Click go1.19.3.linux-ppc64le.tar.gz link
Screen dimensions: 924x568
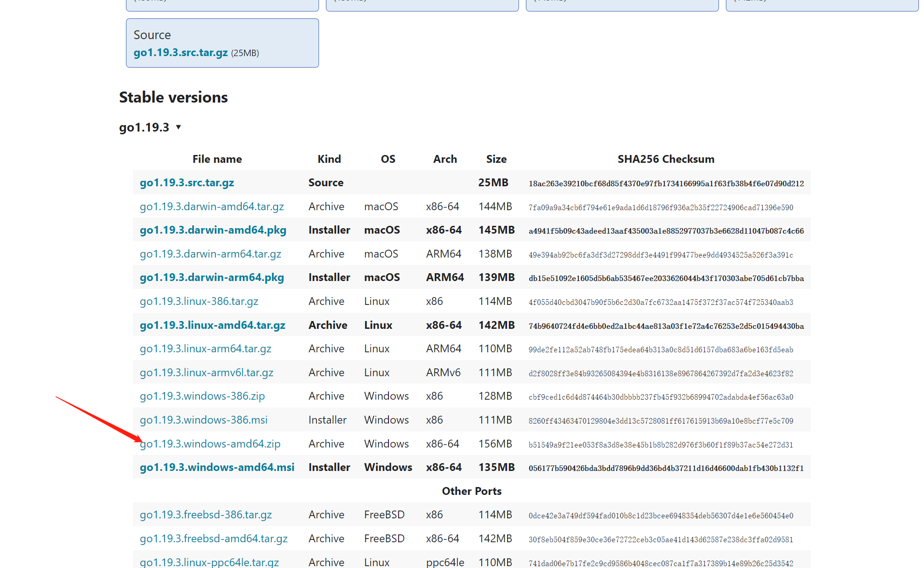pos(209,562)
